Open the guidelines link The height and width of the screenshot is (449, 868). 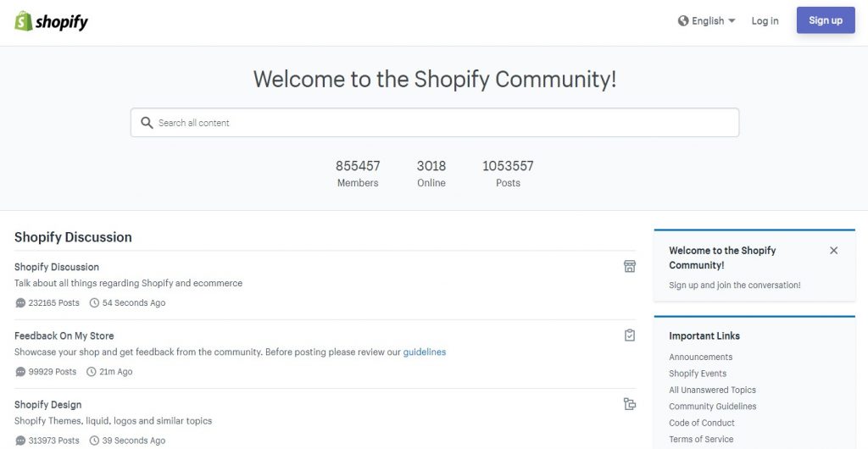[x=424, y=352]
